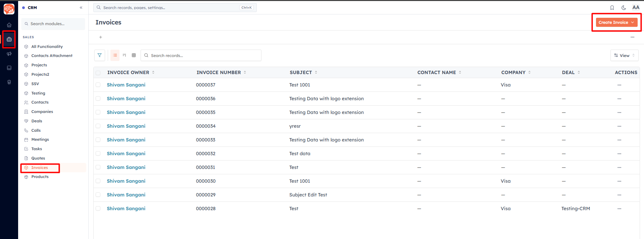
Task: Collapse the CRM sidebar with double chevron
Action: pos(81,8)
